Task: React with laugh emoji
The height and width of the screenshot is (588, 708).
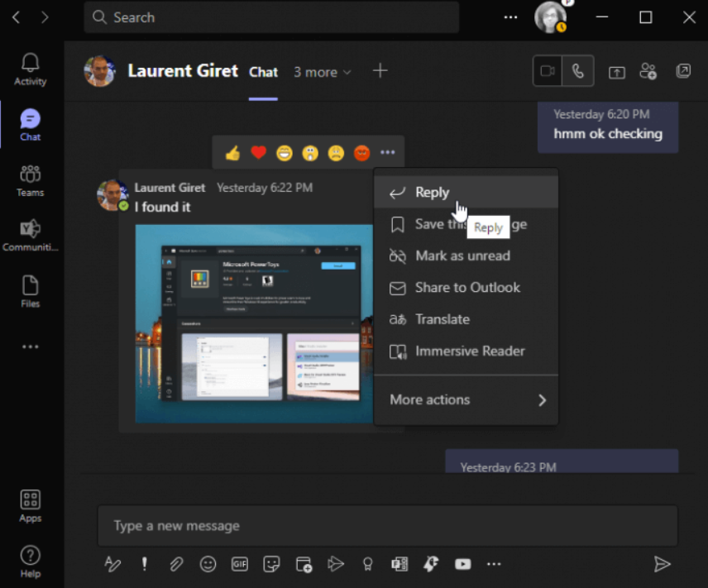Action: 284,153
